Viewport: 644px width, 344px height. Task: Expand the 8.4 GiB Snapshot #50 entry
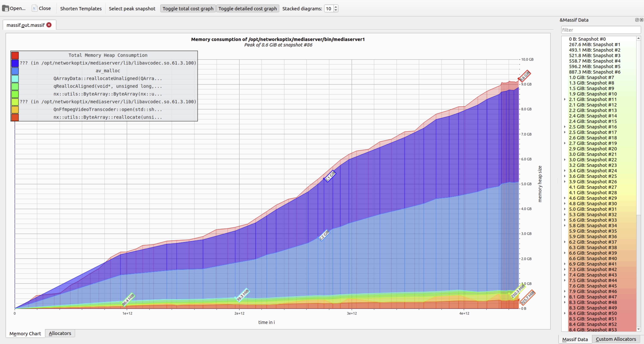click(565, 313)
